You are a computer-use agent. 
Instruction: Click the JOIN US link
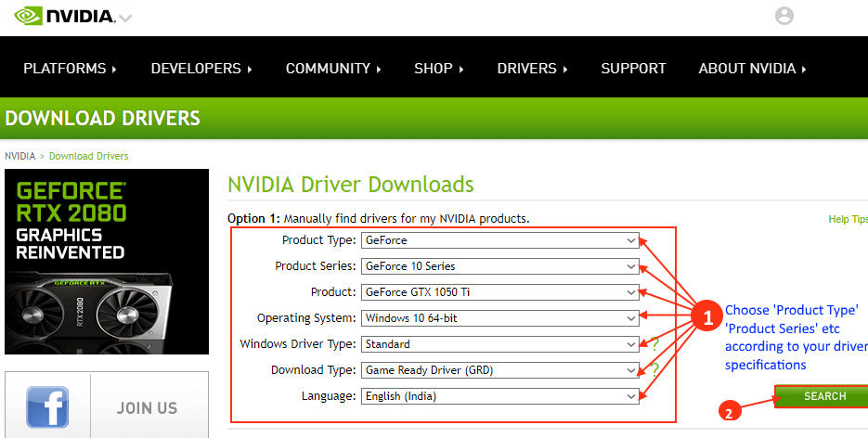pyautogui.click(x=148, y=408)
